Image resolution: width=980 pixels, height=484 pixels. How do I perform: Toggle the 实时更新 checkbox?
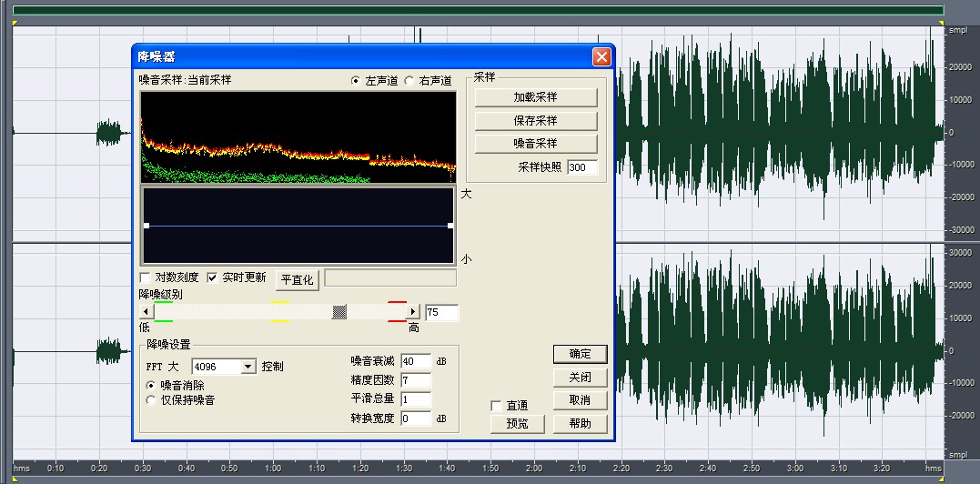213,277
